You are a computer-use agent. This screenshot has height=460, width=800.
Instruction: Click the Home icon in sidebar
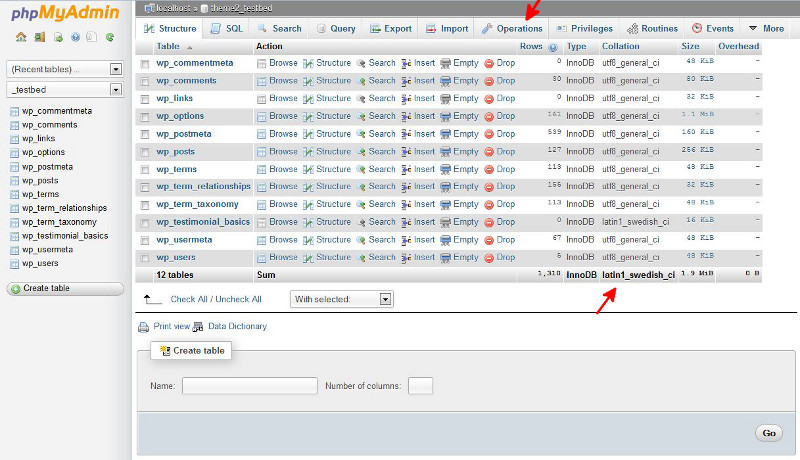pos(21,37)
